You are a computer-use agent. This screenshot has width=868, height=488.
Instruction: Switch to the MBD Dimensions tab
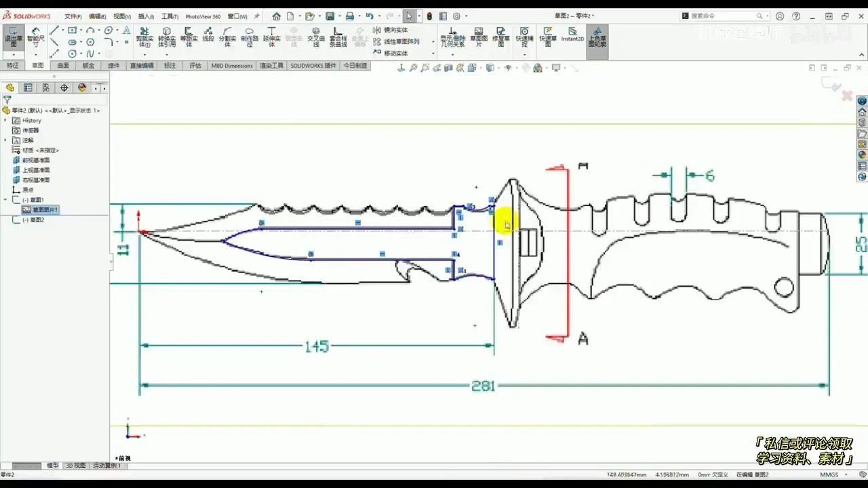tap(232, 66)
